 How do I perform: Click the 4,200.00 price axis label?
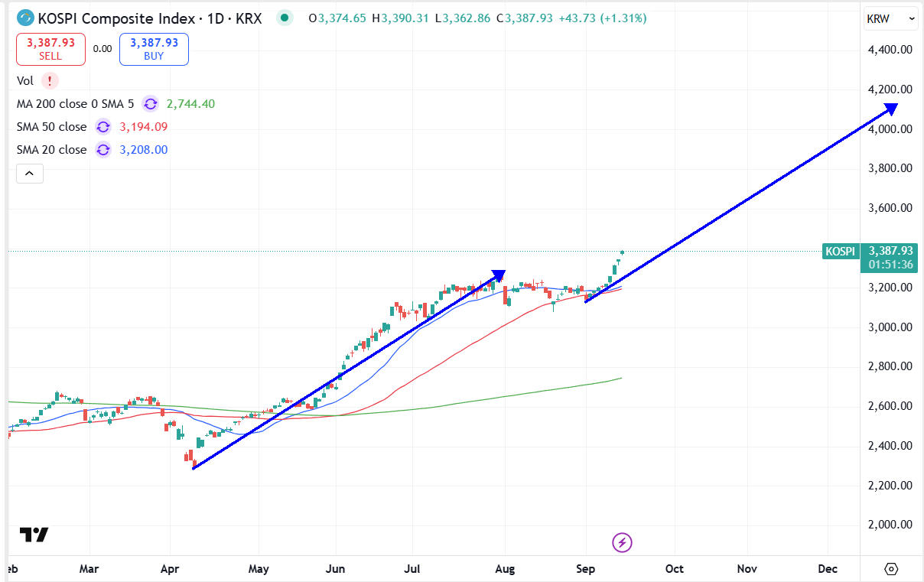(890, 89)
